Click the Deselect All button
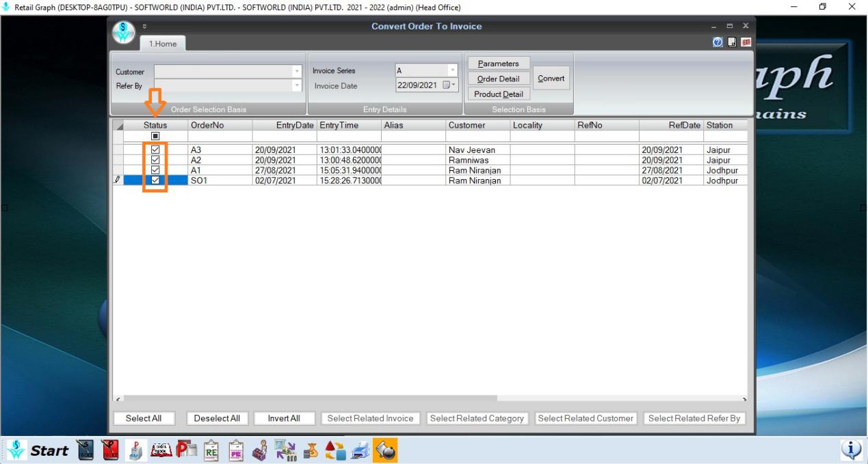The image size is (868, 464). coord(217,418)
